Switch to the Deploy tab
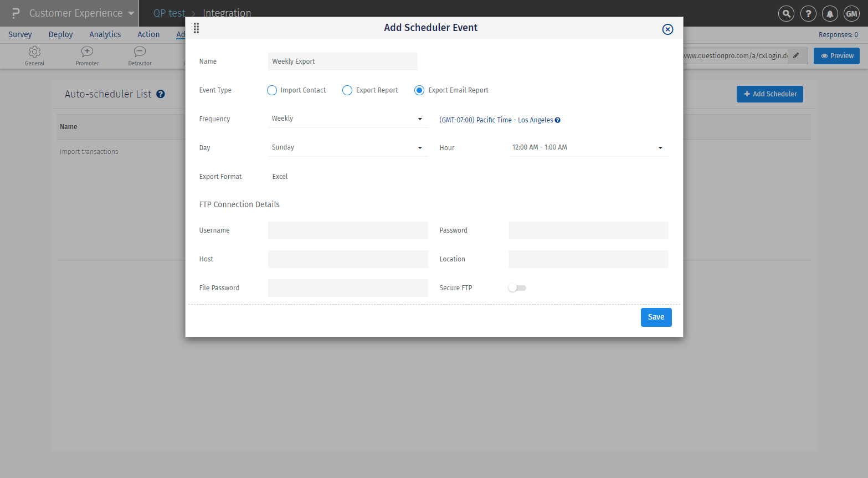 [x=60, y=34]
